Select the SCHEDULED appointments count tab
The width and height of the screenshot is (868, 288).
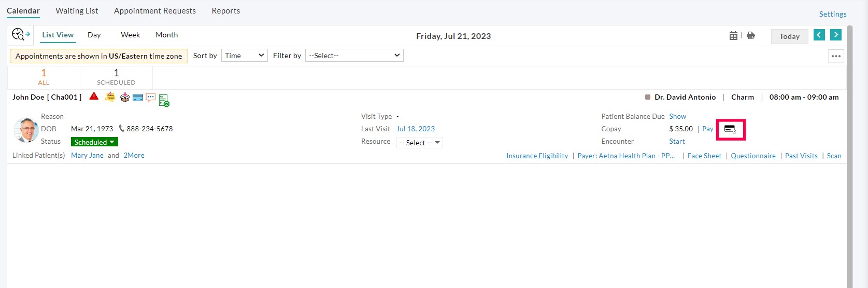[116, 77]
